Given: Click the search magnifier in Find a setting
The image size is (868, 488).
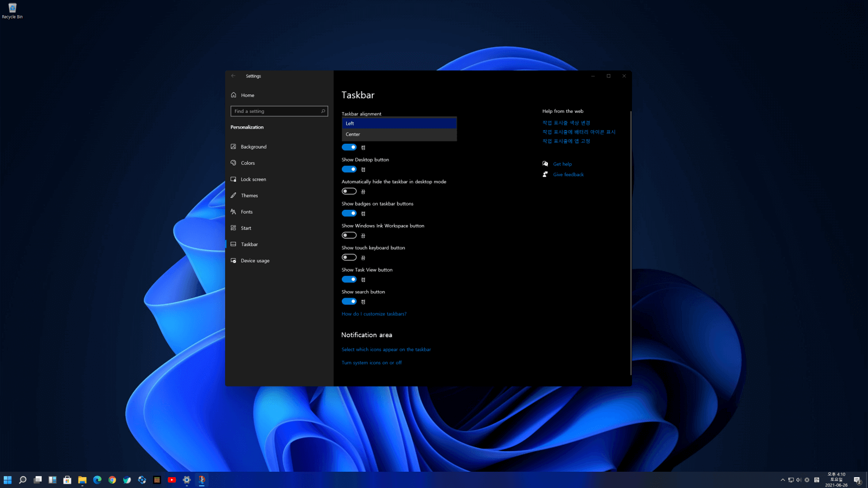Looking at the screenshot, I should coord(323,111).
